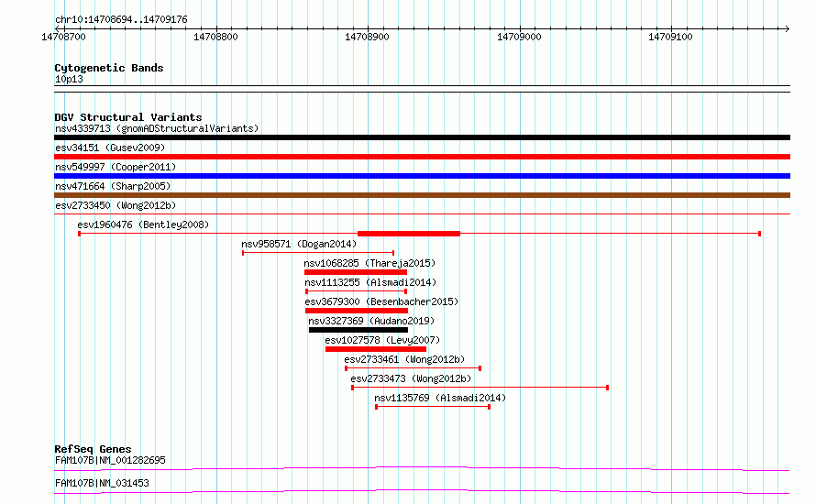The height and width of the screenshot is (504, 816).
Task: Click ruler position 14708900
Action: (x=367, y=37)
